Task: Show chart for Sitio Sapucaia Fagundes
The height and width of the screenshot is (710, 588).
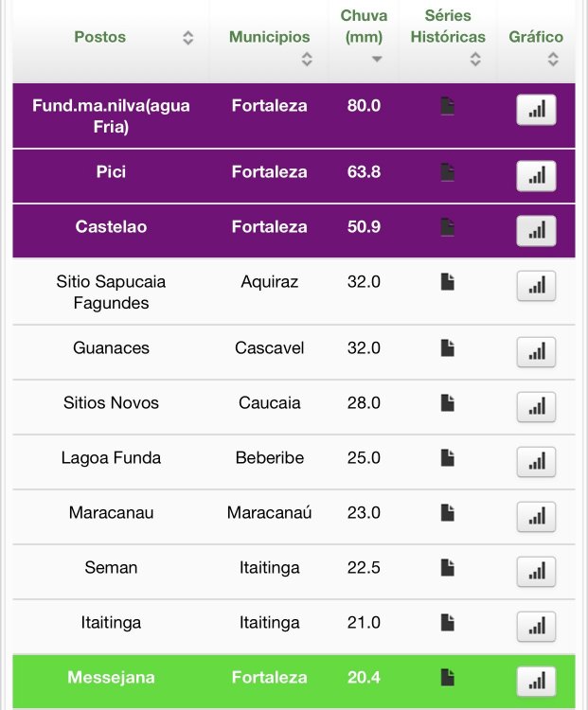Action: click(x=536, y=286)
